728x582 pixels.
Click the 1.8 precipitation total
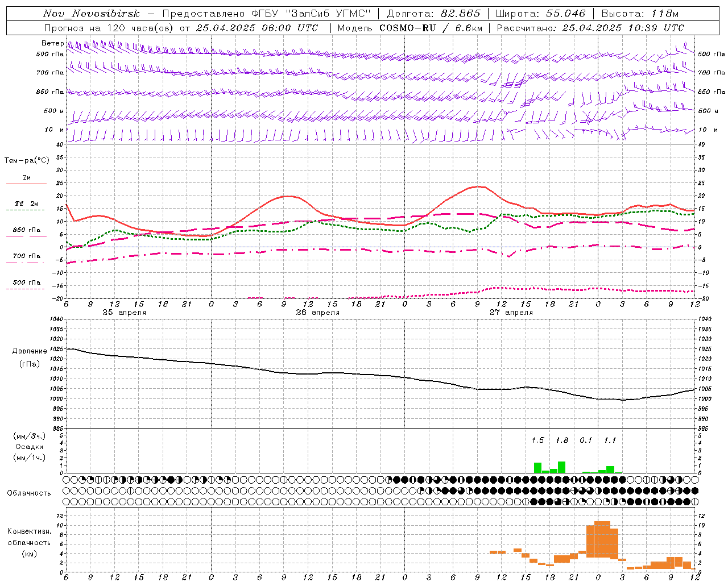562,440
